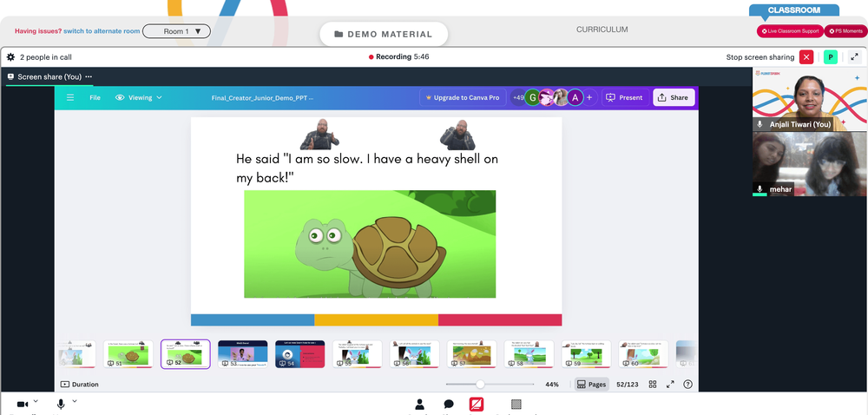Open the File menu in Canva
The image size is (868, 415).
(95, 97)
